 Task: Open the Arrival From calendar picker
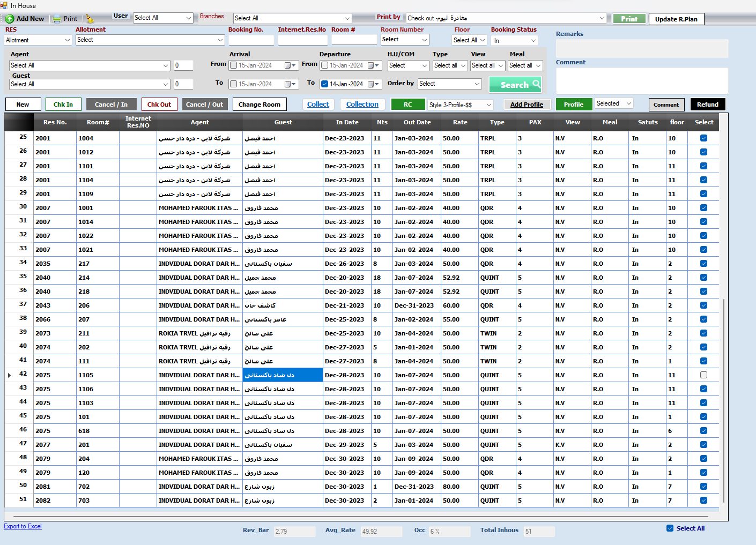point(290,65)
